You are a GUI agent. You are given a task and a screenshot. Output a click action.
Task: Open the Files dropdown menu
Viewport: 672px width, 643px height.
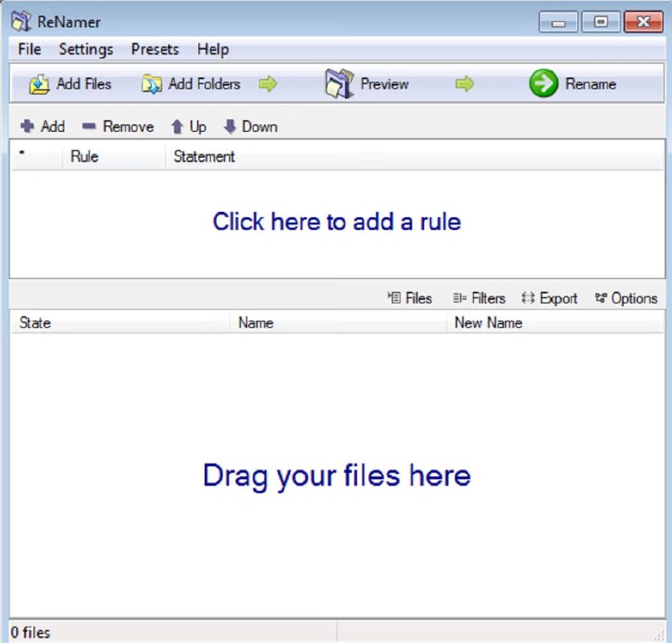pos(410,298)
